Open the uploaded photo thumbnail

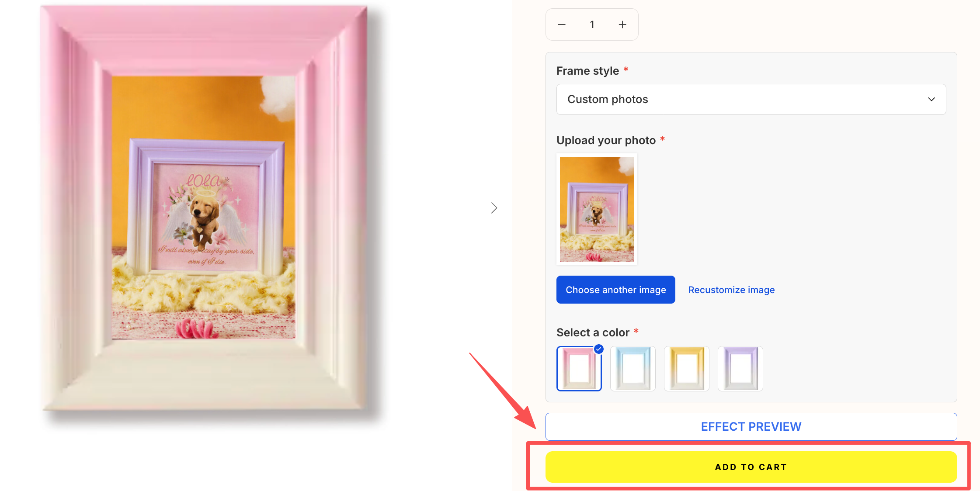[x=597, y=209]
